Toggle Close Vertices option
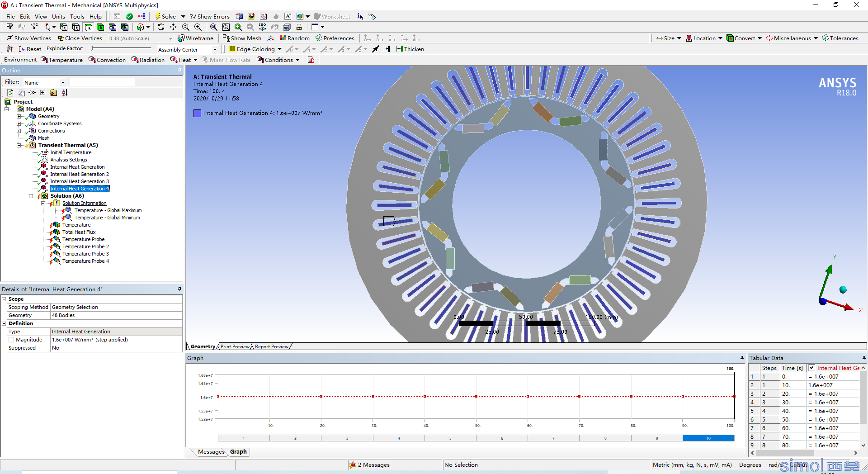 80,38
